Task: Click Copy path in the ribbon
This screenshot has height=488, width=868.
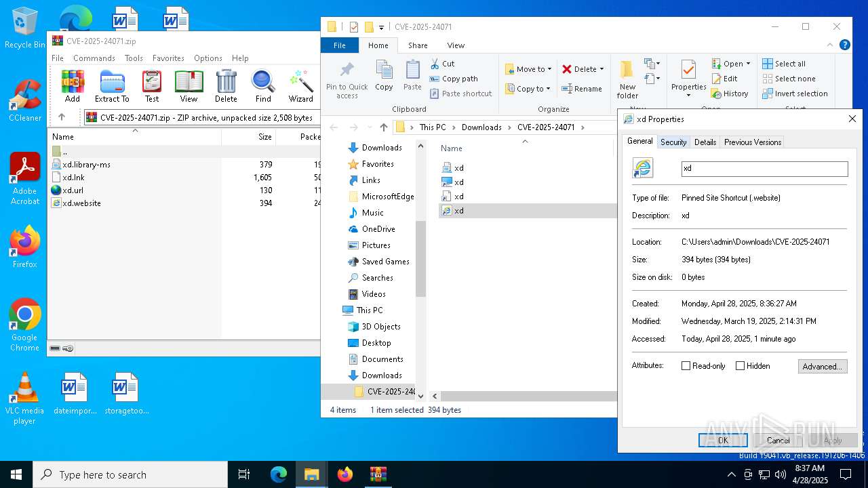Action: point(454,79)
